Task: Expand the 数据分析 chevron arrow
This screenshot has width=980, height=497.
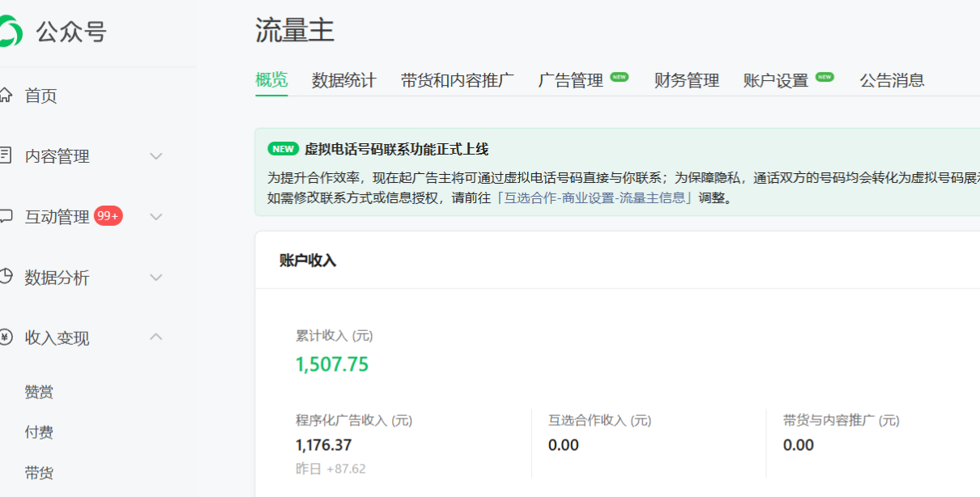Action: 156,278
